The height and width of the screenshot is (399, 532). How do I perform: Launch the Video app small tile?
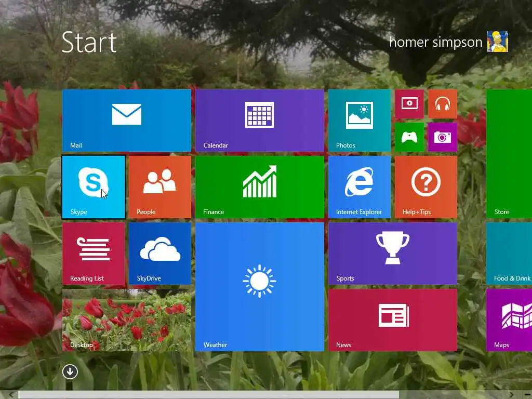409,104
